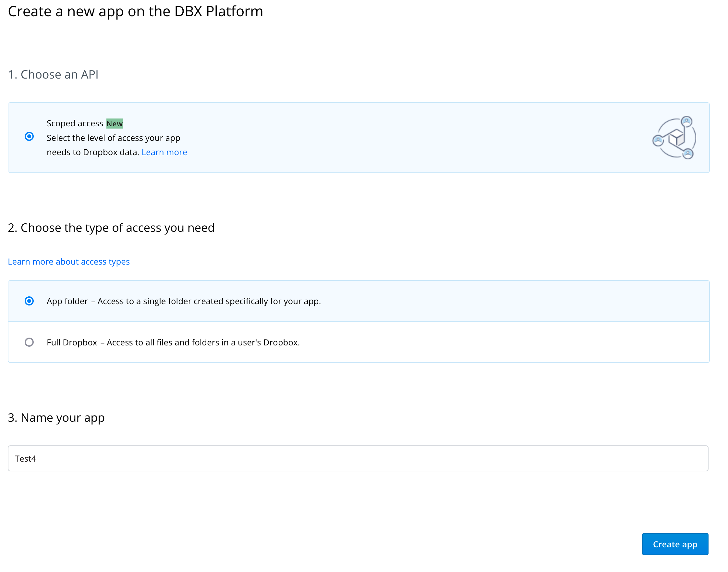Screen dimensions: 728x572
Task: Select the Scoped access API option
Action: [30, 136]
